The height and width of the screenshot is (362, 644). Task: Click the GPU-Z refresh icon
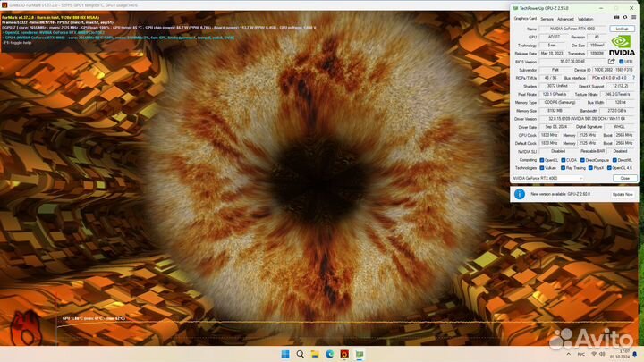point(625,18)
